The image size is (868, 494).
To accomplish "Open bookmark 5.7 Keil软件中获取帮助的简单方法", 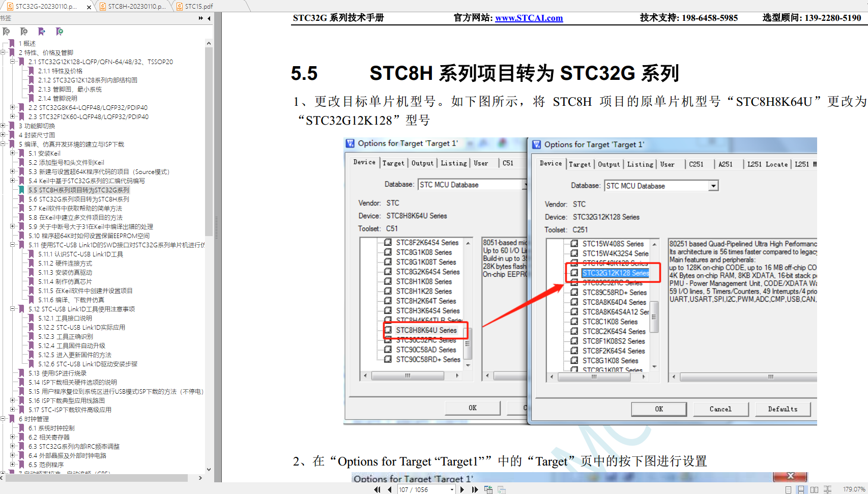I will (75, 209).
